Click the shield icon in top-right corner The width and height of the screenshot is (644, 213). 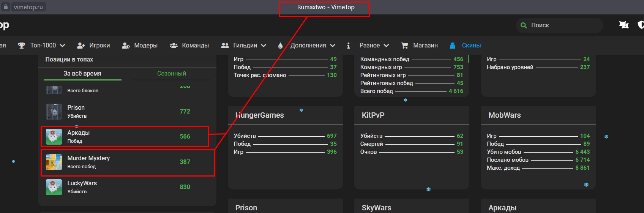click(641, 25)
